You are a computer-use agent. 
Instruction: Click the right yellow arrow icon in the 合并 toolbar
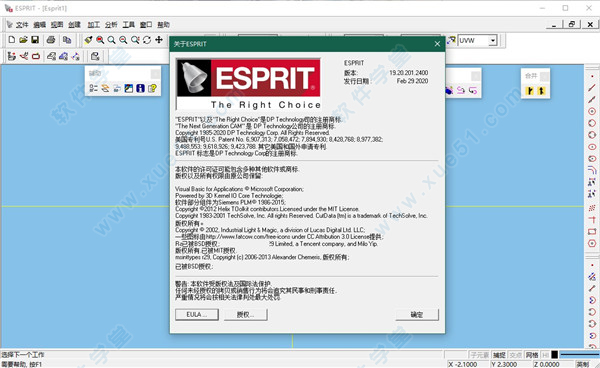(x=541, y=91)
